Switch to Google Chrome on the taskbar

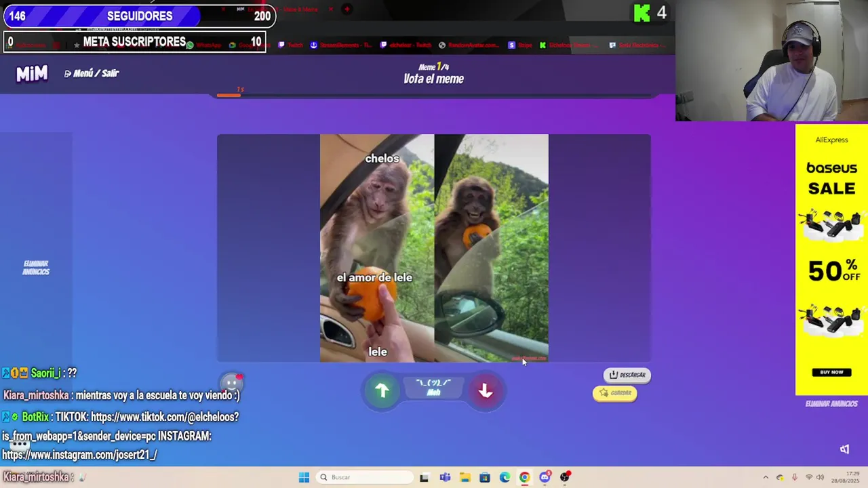point(524,477)
